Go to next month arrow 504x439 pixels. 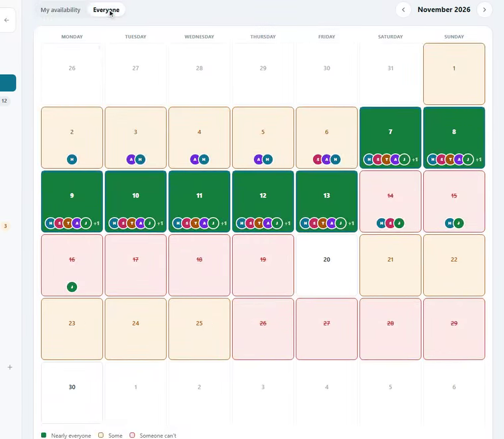coord(484,10)
